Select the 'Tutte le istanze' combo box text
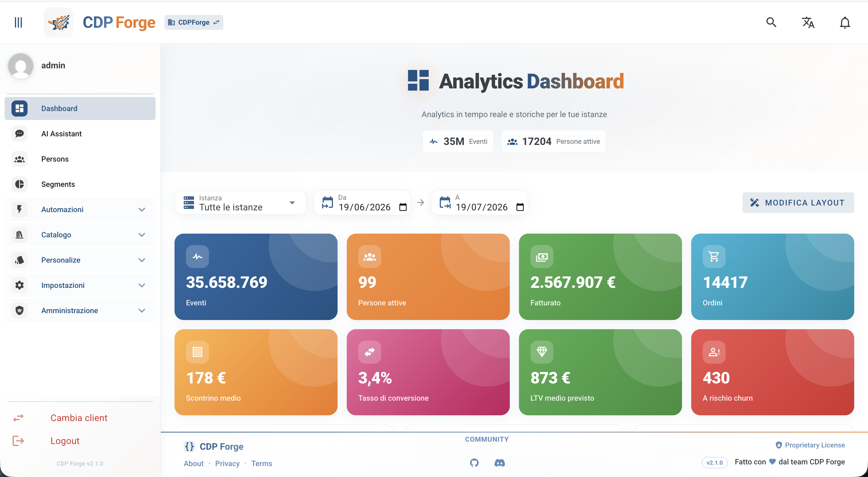 pos(231,207)
